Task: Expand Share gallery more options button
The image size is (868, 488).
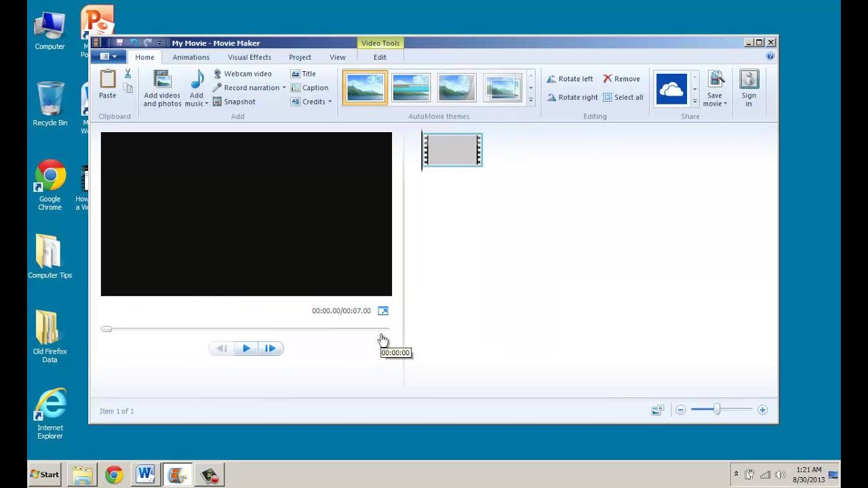Action: 694,100
